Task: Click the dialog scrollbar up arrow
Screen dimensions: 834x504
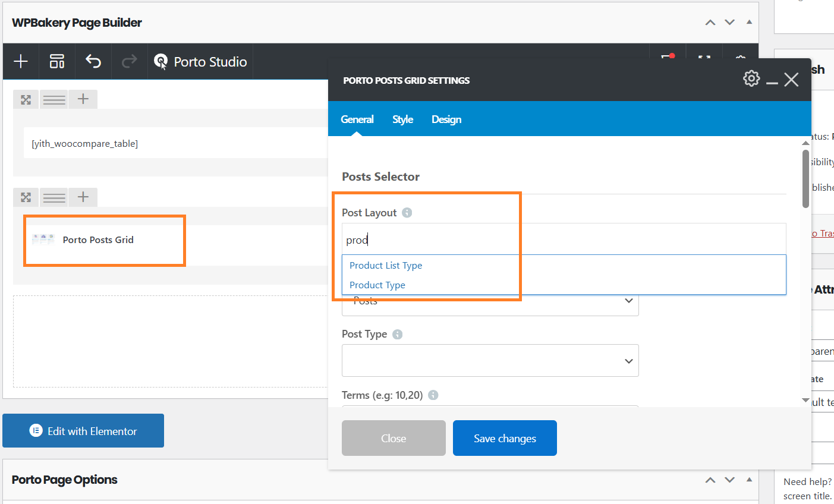Action: pyautogui.click(x=806, y=143)
